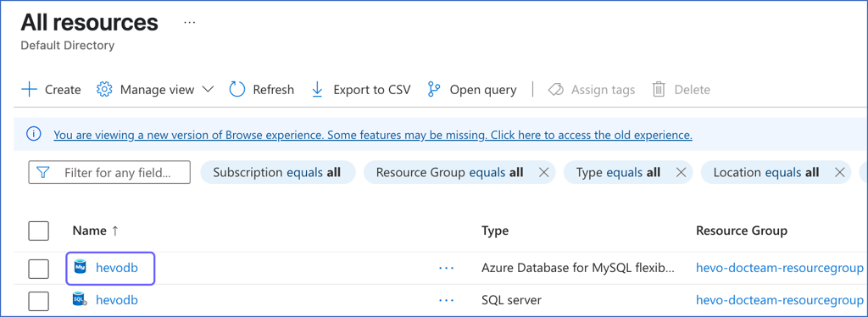Click the Create plus icon
Viewport: 868px width, 317px height.
click(29, 90)
